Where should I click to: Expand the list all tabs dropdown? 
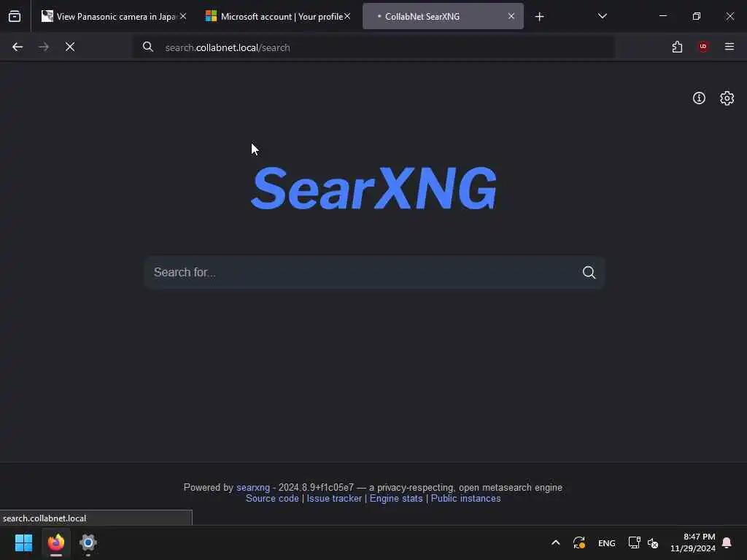[602, 16]
